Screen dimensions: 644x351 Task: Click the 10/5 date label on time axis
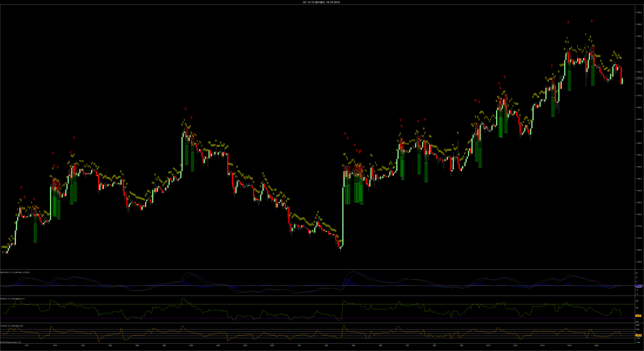(353, 346)
